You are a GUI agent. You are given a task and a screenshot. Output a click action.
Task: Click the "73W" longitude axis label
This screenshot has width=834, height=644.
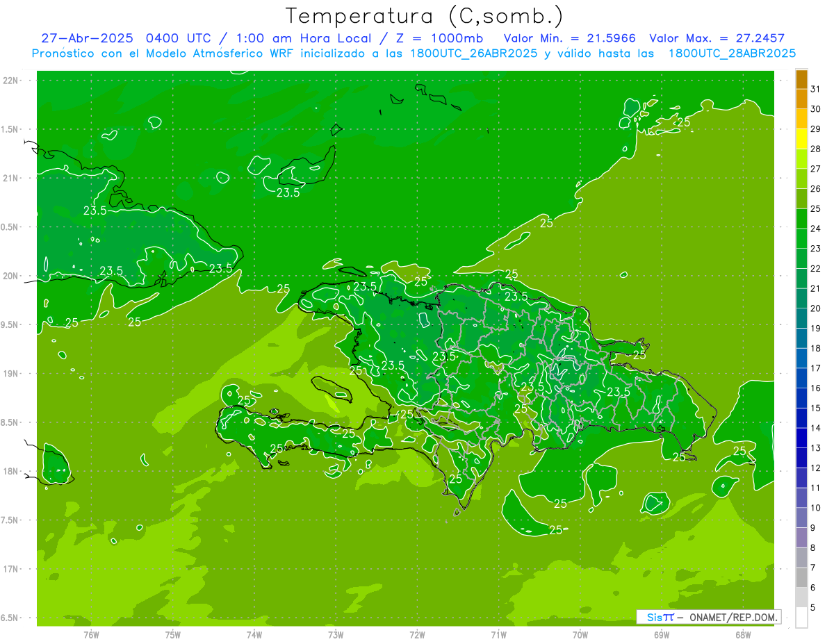[336, 635]
